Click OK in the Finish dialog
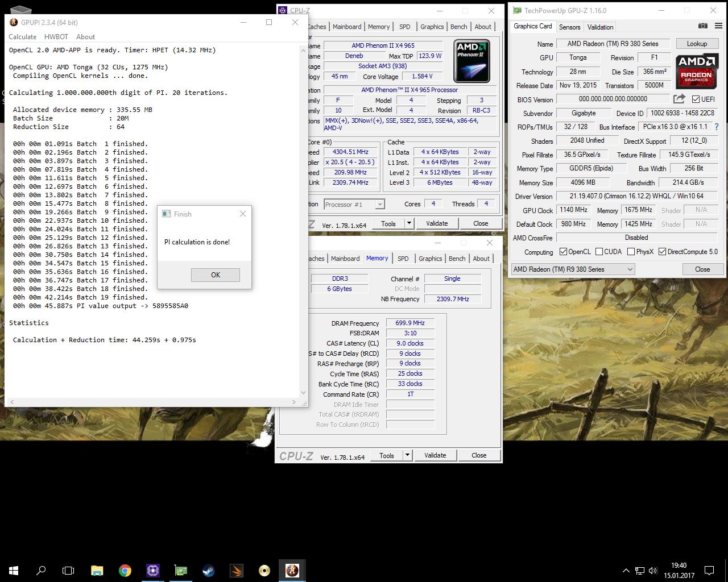This screenshot has width=728, height=582. [216, 275]
